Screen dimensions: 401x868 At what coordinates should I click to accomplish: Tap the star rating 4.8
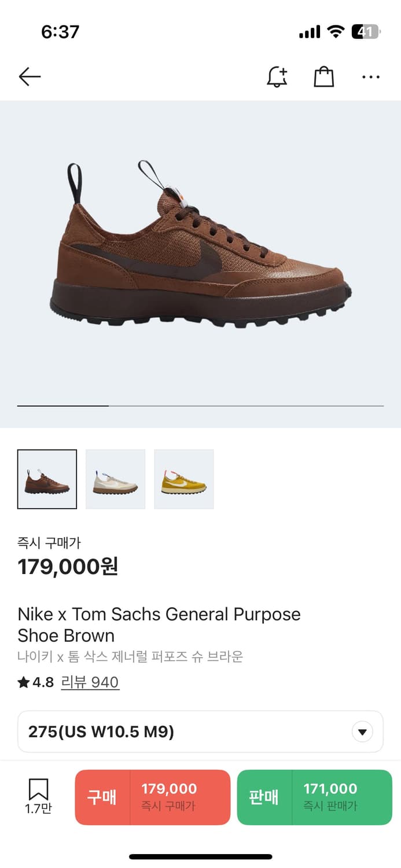click(36, 682)
